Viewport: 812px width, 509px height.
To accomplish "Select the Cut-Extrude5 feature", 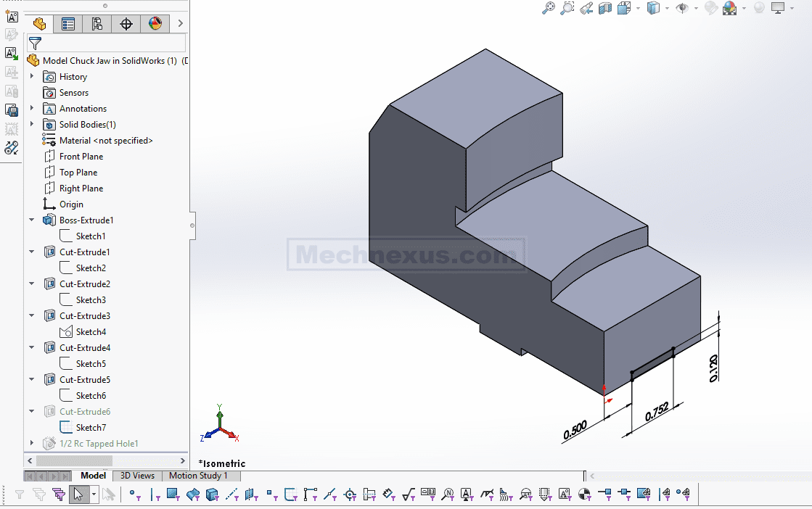I will click(x=77, y=380).
